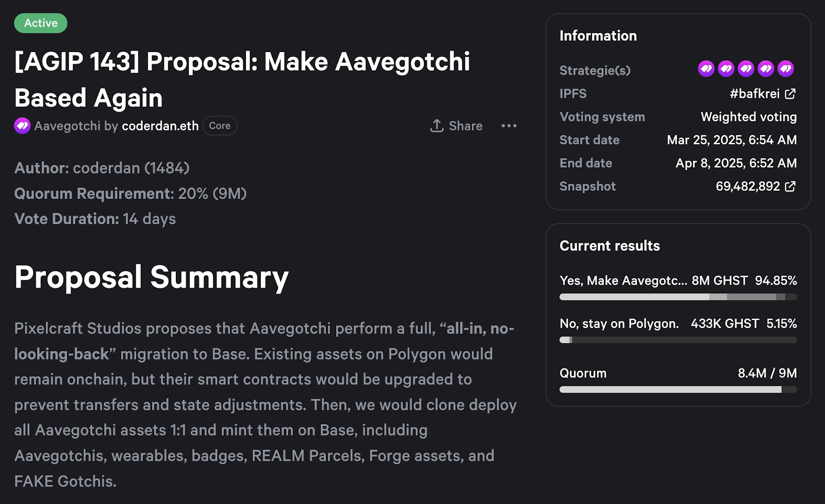Click the Quorum progress bar
The height and width of the screenshot is (504, 825).
pos(678,390)
